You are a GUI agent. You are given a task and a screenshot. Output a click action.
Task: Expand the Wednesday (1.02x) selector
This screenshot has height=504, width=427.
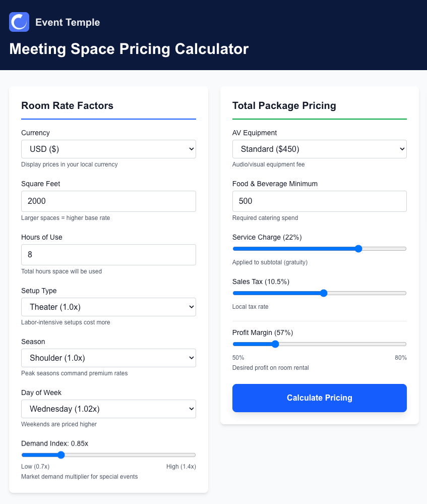click(108, 409)
